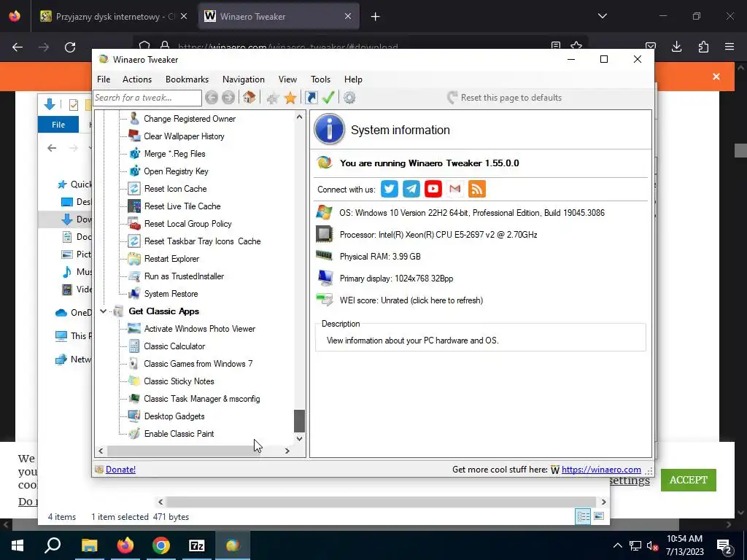
Task: Open Google Chrome from the taskbar
Action: tap(161, 545)
